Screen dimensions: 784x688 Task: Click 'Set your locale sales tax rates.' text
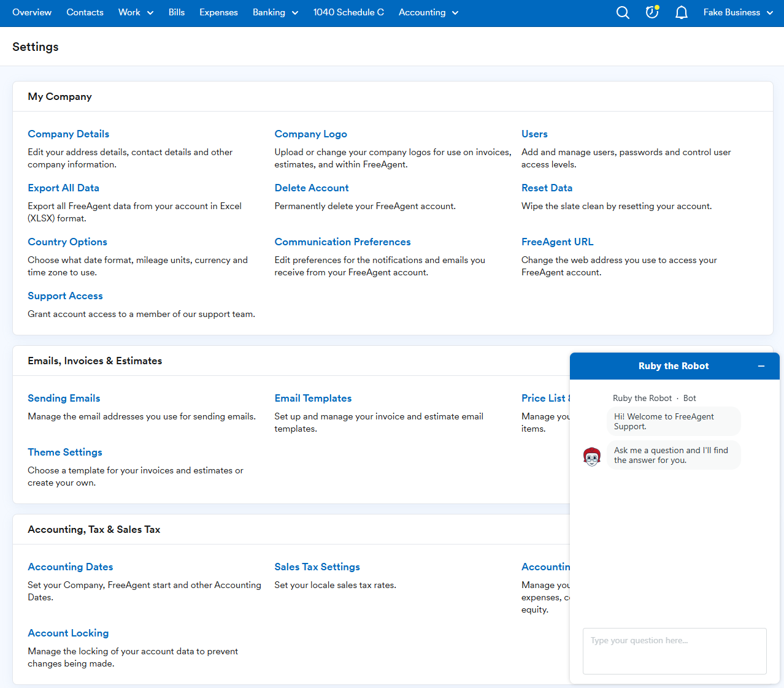[x=335, y=585]
